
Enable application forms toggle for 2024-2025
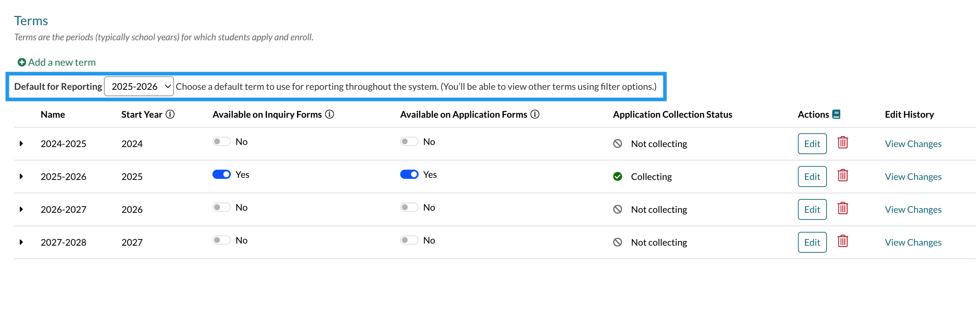[409, 142]
